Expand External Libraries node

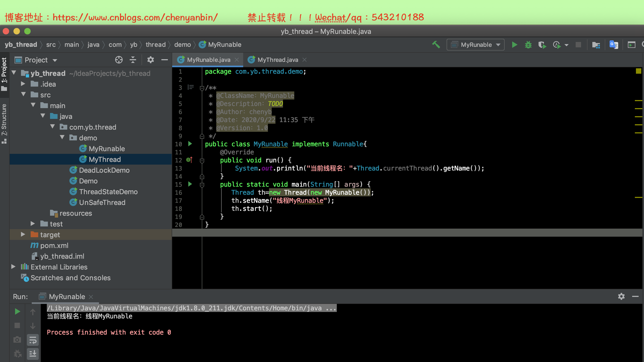tap(13, 267)
